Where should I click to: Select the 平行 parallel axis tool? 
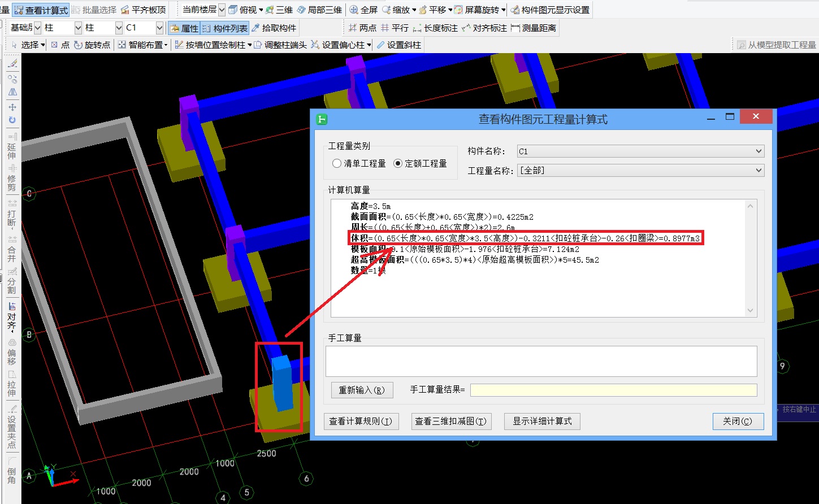[395, 28]
